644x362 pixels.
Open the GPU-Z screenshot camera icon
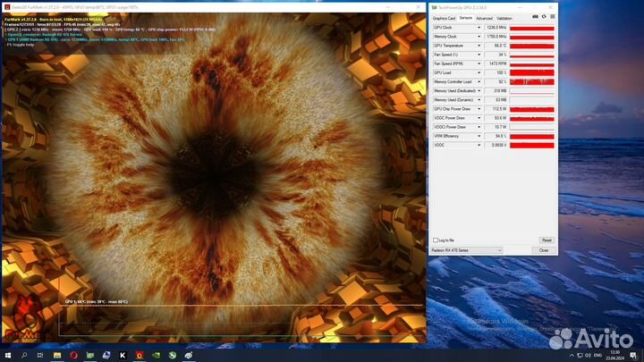535,17
